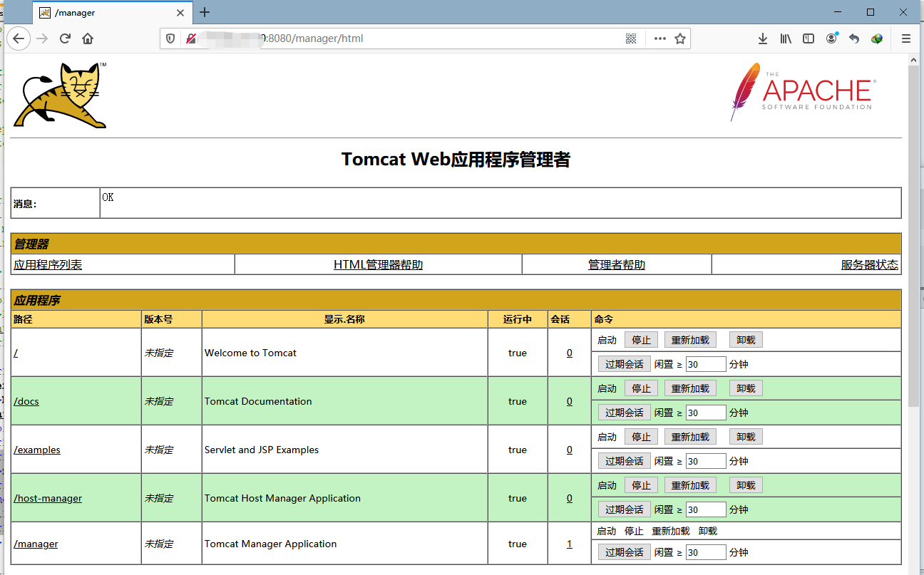The width and height of the screenshot is (924, 575).
Task: Open a new tab with plus icon
Action: (x=205, y=12)
